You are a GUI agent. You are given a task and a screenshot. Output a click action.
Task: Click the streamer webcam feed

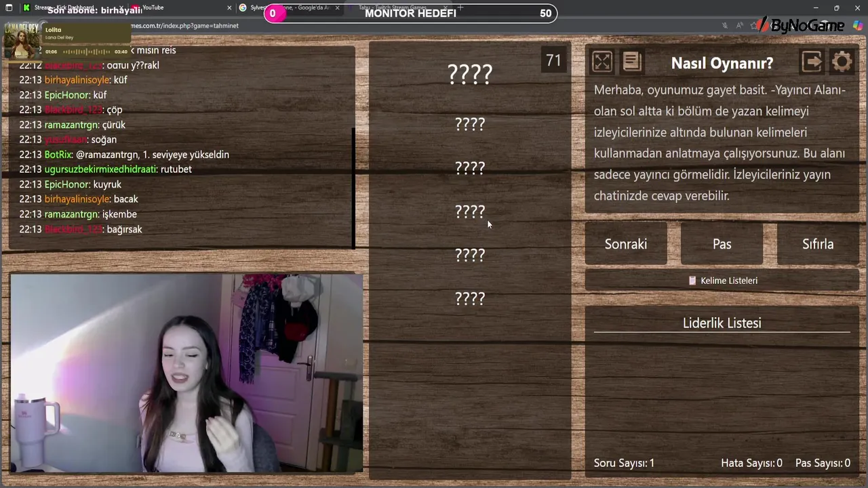[186, 373]
